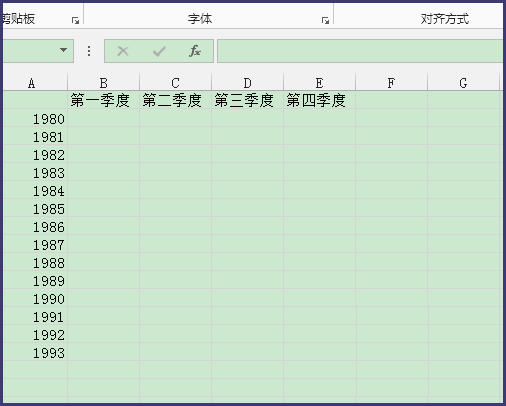Click the 字体 font group label
This screenshot has width=506, height=406.
point(200,19)
